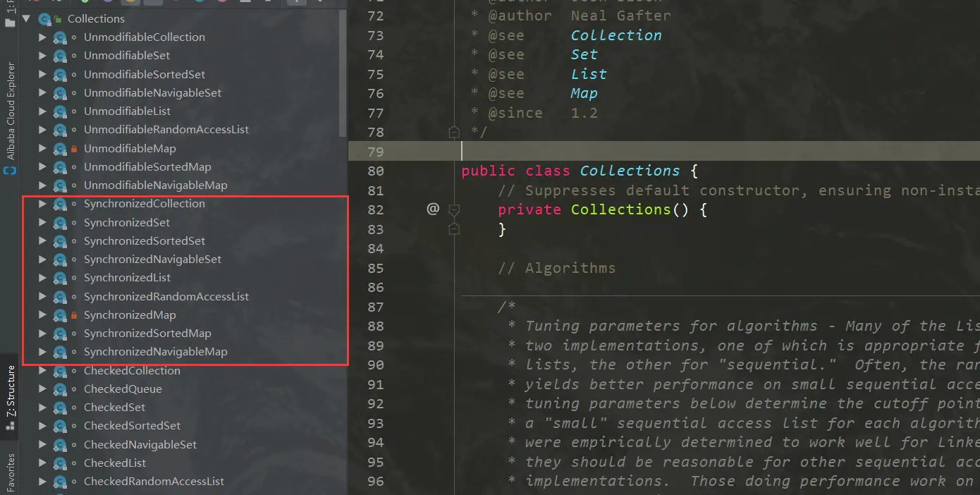The height and width of the screenshot is (495, 980).
Task: Click the class icon of CheckedCollection
Action: [x=61, y=371]
